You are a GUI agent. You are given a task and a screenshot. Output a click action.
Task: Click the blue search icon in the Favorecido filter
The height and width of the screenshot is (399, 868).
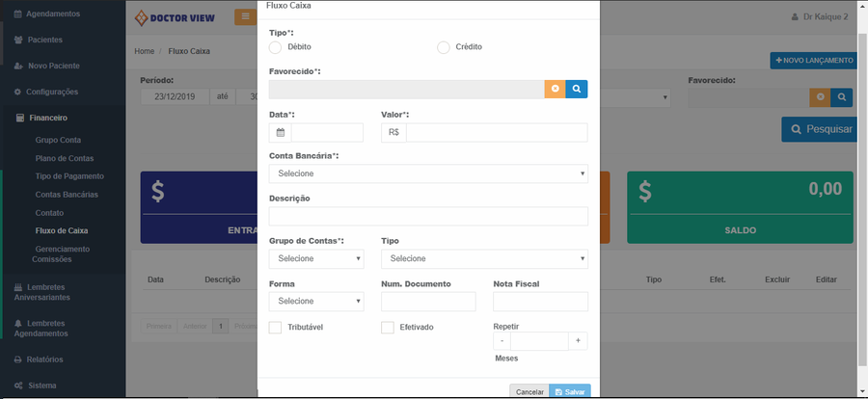[842, 97]
